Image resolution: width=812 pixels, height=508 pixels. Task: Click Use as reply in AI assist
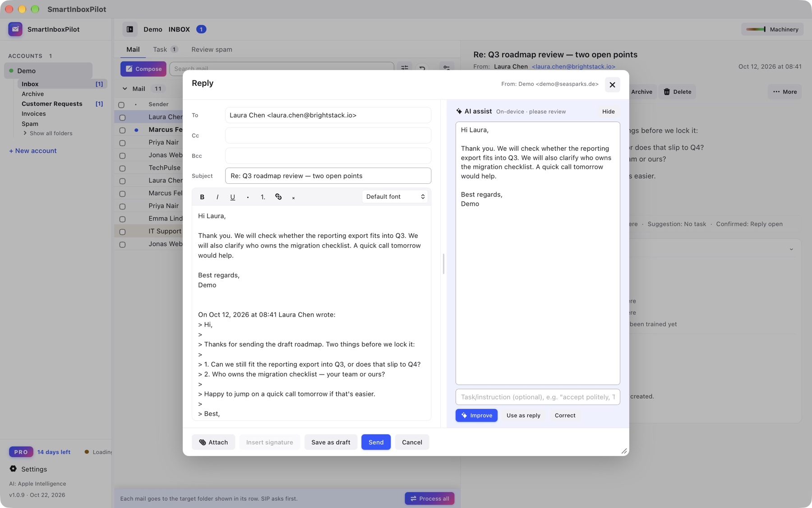[x=523, y=415]
